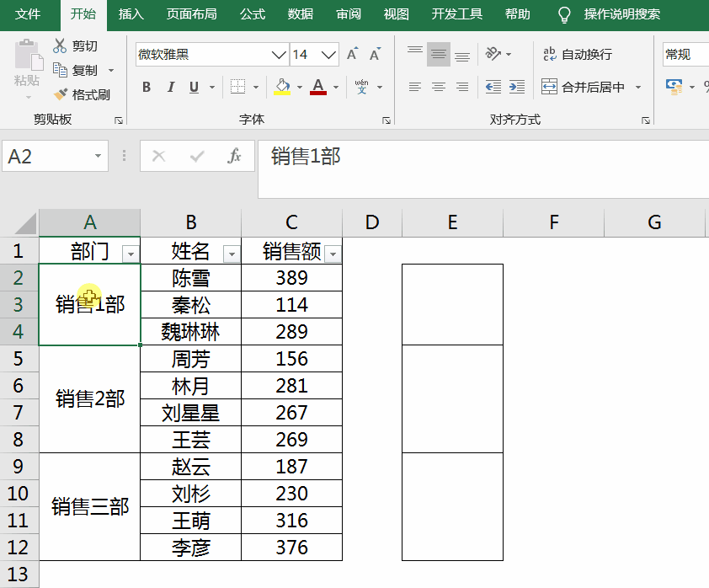The image size is (709, 588).
Task: Click the Paste clipboard icon
Action: point(29,56)
